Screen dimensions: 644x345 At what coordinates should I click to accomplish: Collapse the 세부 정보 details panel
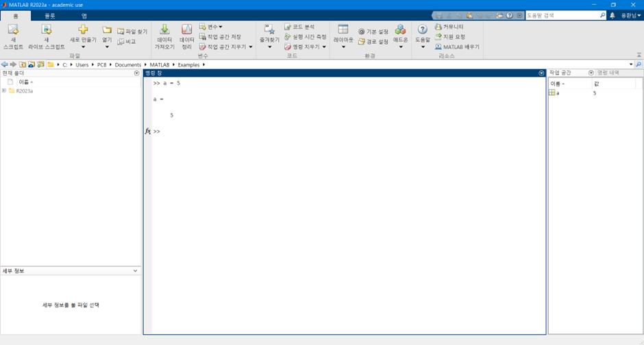click(135, 271)
